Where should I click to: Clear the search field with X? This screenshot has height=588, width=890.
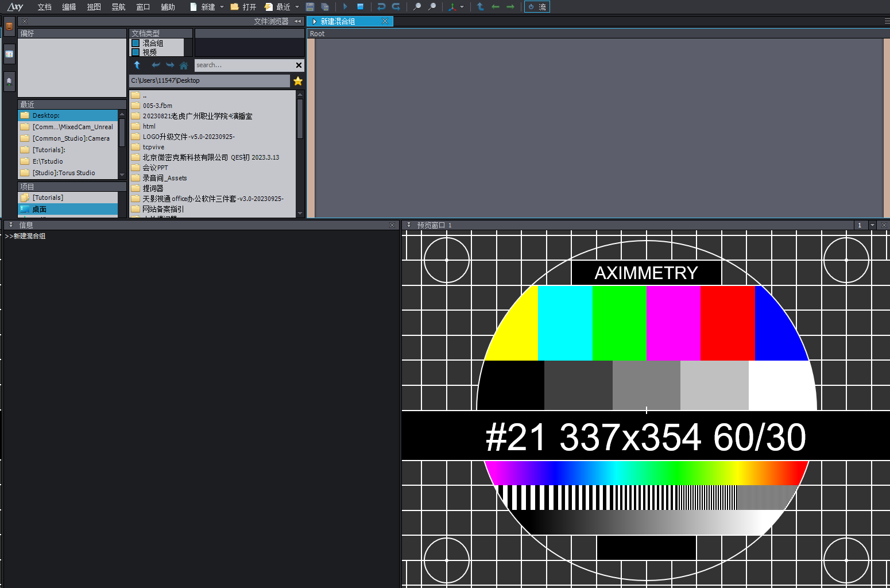pyautogui.click(x=299, y=65)
